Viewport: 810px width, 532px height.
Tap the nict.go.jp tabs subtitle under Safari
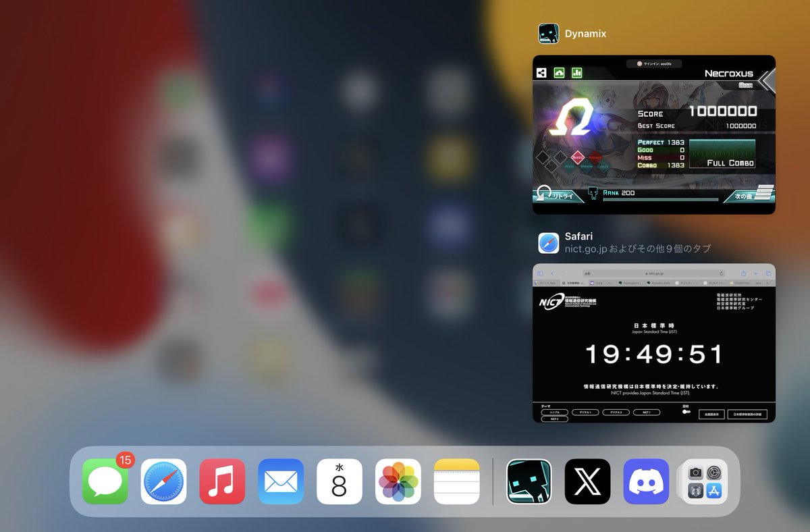[638, 248]
